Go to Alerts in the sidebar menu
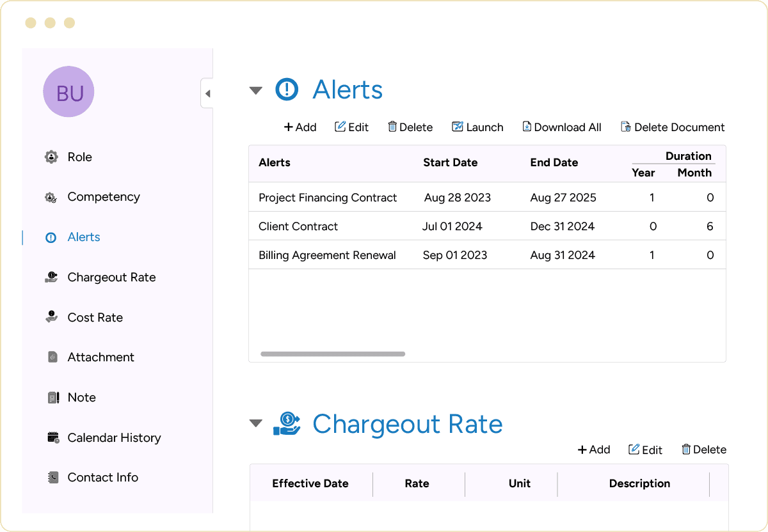 (x=84, y=237)
